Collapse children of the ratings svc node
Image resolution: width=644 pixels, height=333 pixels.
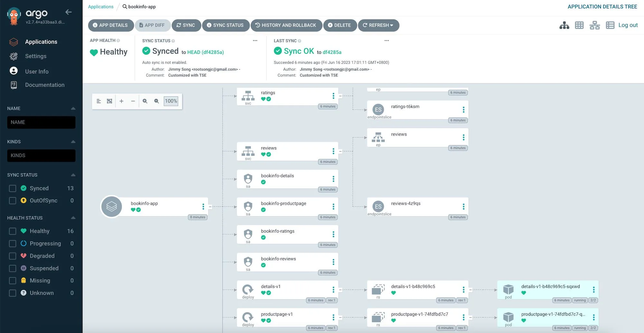click(340, 96)
